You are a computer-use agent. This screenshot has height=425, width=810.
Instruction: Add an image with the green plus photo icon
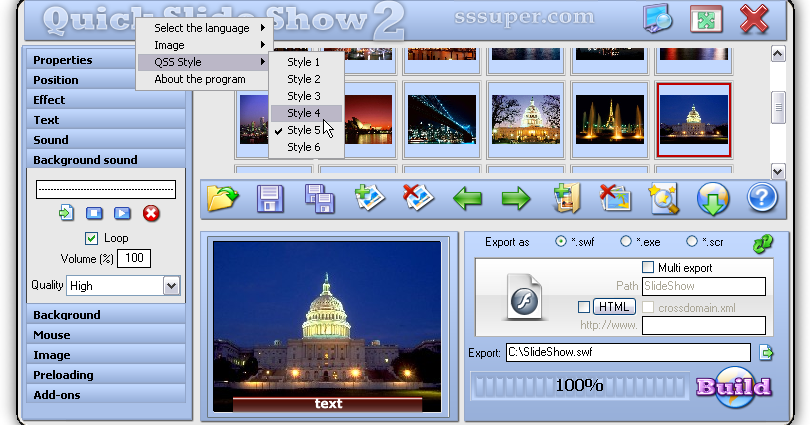pos(369,199)
